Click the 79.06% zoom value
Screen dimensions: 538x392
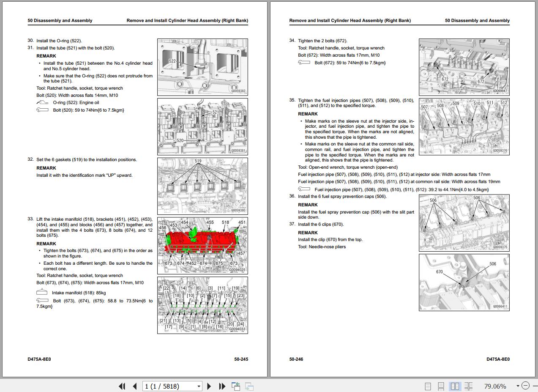(495, 386)
